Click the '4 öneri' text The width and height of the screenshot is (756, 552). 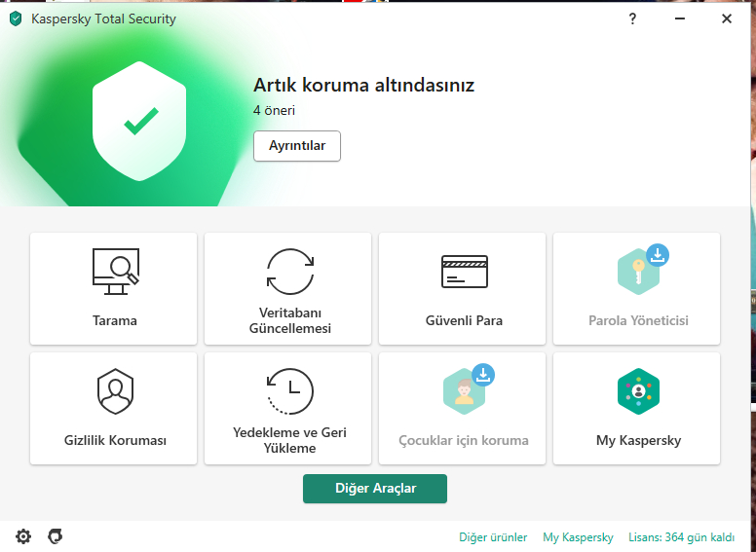pyautogui.click(x=274, y=110)
